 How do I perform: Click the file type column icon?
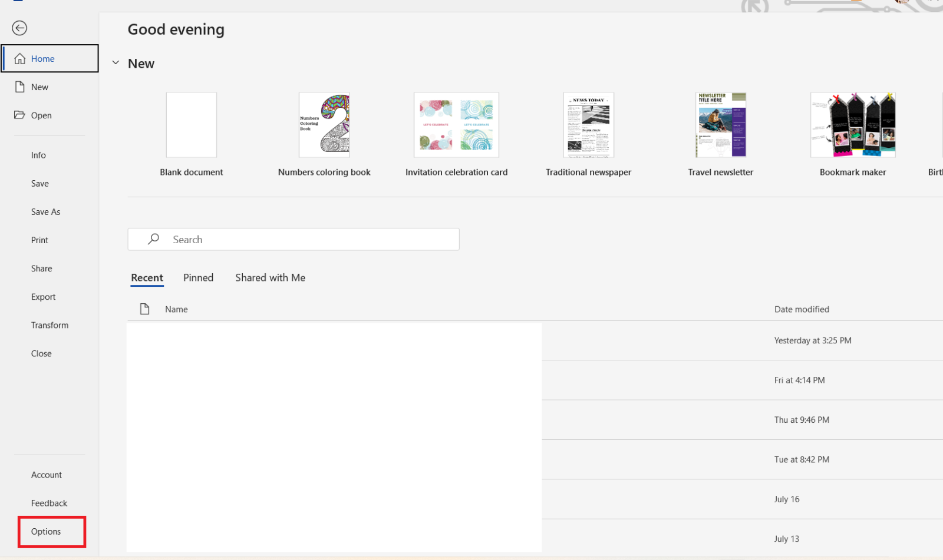(x=144, y=309)
